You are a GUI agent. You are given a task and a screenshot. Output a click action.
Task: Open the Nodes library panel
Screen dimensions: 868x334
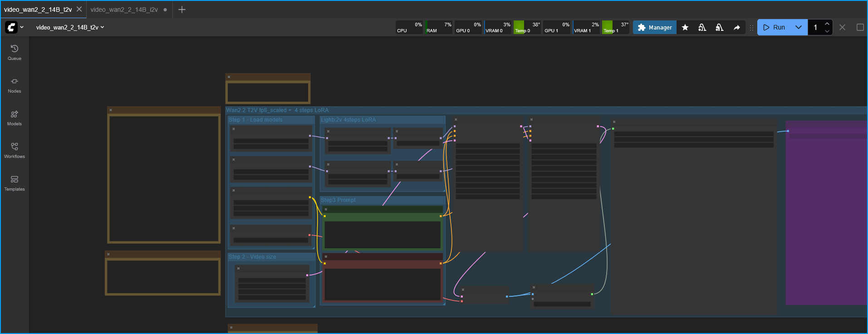point(15,85)
